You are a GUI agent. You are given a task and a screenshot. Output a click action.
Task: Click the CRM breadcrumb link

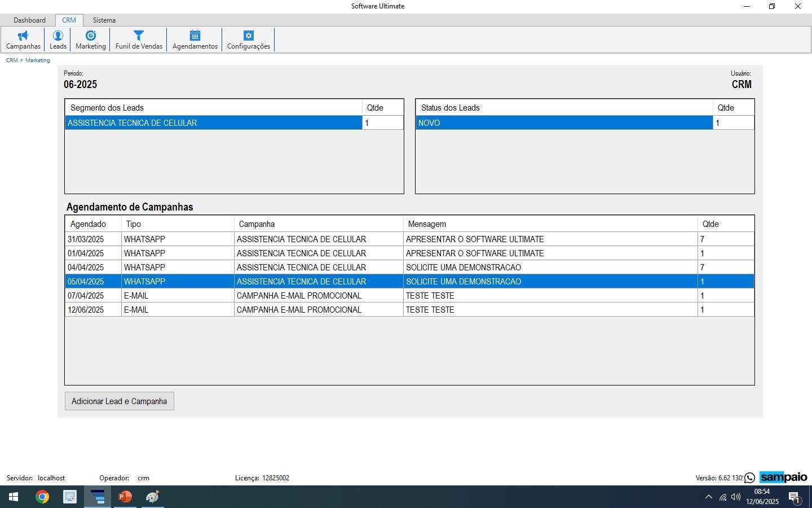point(12,60)
